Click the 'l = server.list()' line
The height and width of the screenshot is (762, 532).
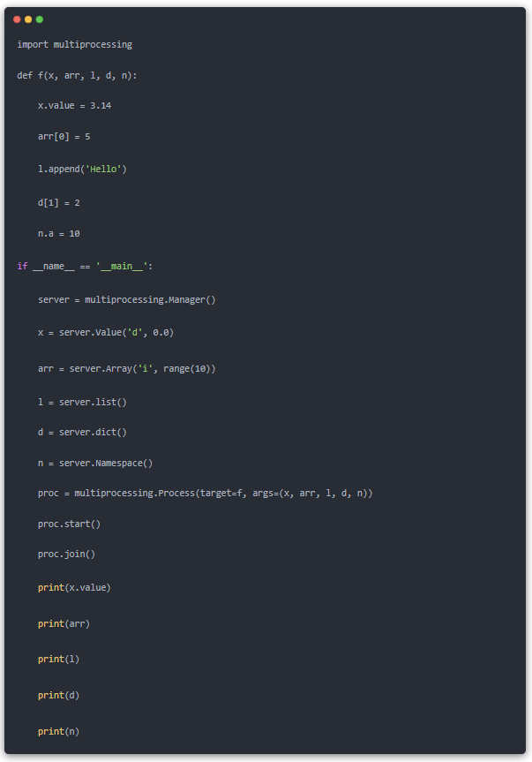[82, 402]
